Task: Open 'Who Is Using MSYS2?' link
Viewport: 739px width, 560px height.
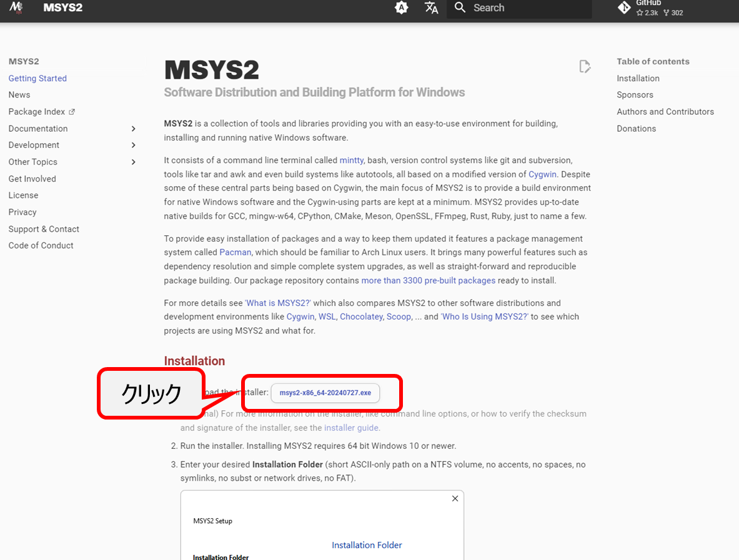Action: pos(485,317)
